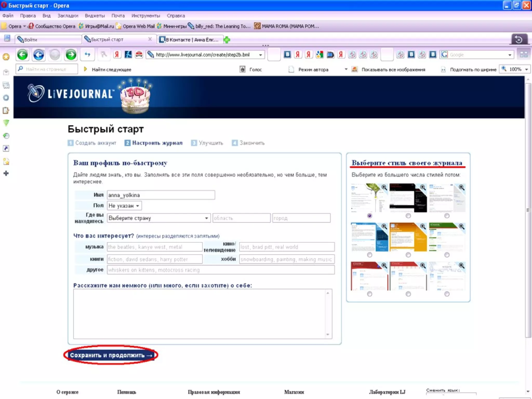Select the orange journal style radio button
Viewport: 532px width, 399px height.
tap(408, 255)
